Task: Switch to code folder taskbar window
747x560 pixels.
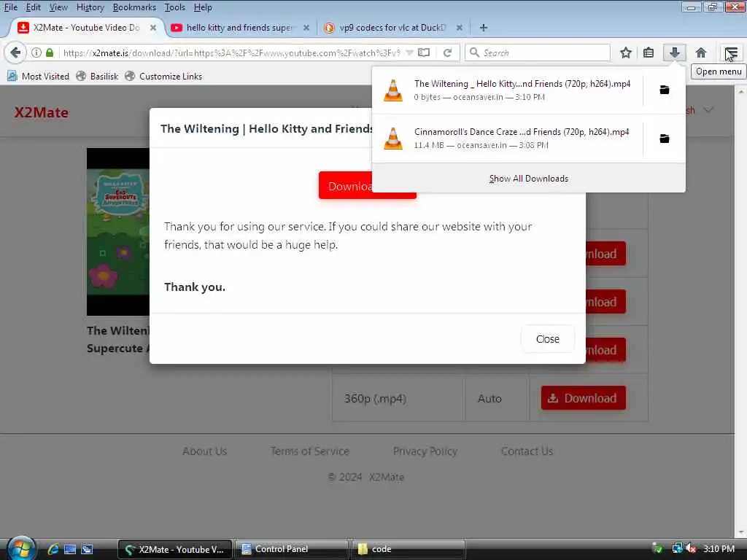Action: pyautogui.click(x=409, y=549)
